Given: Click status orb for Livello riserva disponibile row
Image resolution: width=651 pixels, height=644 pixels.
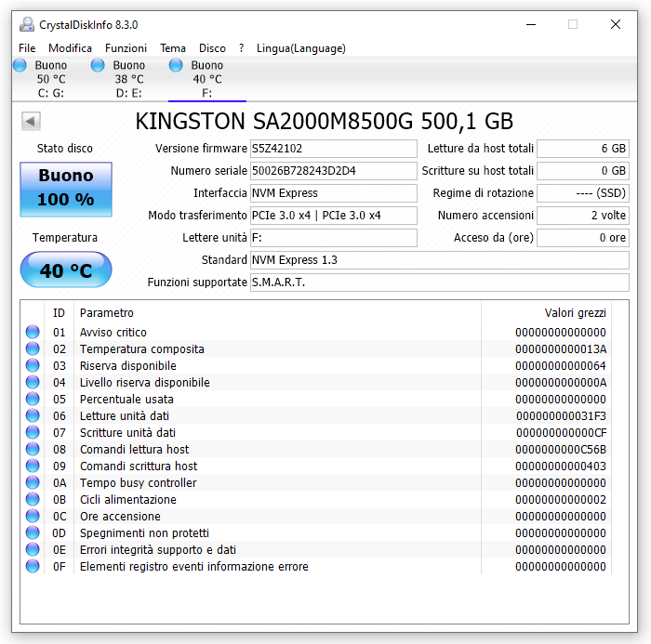Looking at the screenshot, I should click(33, 382).
